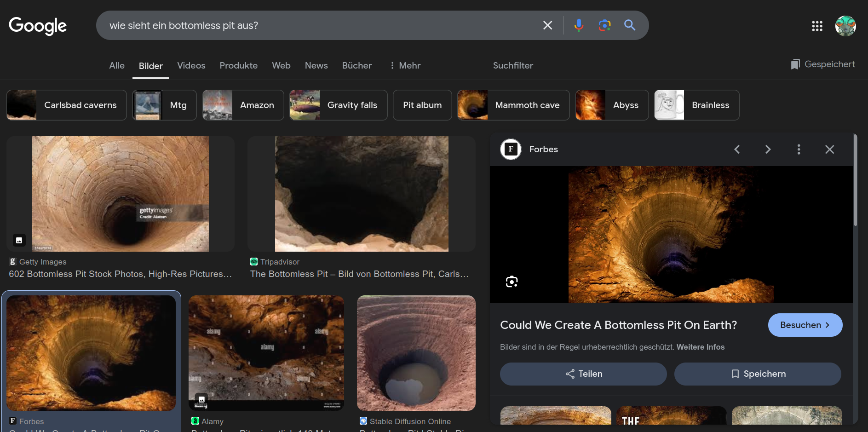The image size is (868, 432).
Task: Open Google Lens image search icon
Action: point(604,25)
